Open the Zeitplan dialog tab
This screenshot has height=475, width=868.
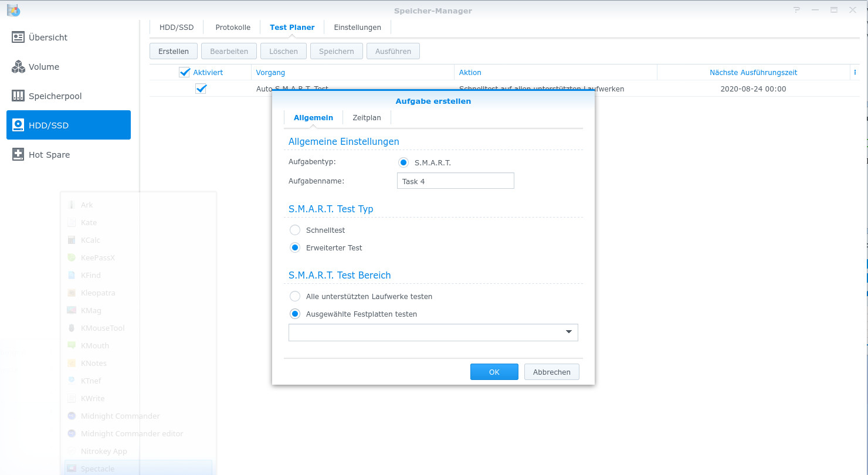tap(367, 118)
